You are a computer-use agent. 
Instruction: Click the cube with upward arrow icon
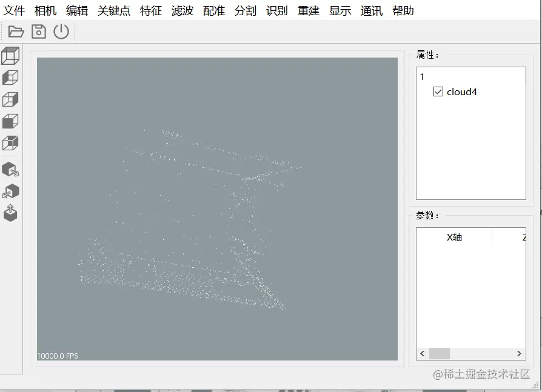10,213
